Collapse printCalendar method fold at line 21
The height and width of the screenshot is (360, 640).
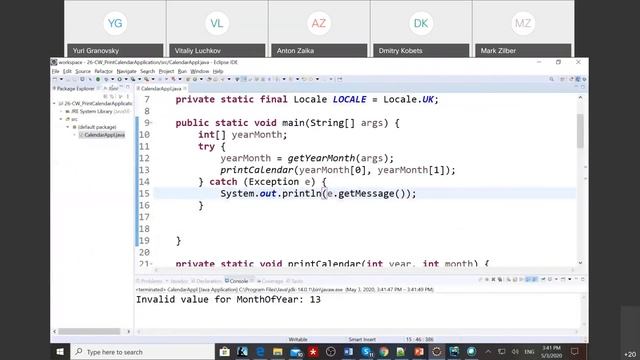pos(151,264)
